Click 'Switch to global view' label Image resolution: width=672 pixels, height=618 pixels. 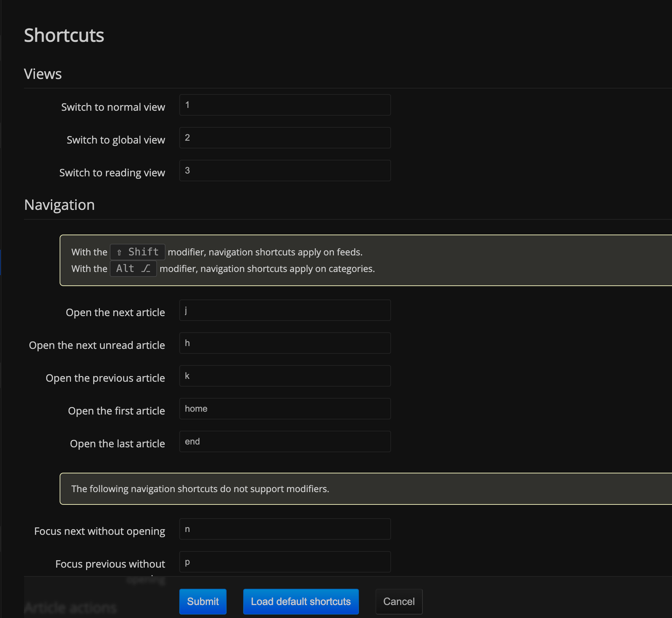116,140
